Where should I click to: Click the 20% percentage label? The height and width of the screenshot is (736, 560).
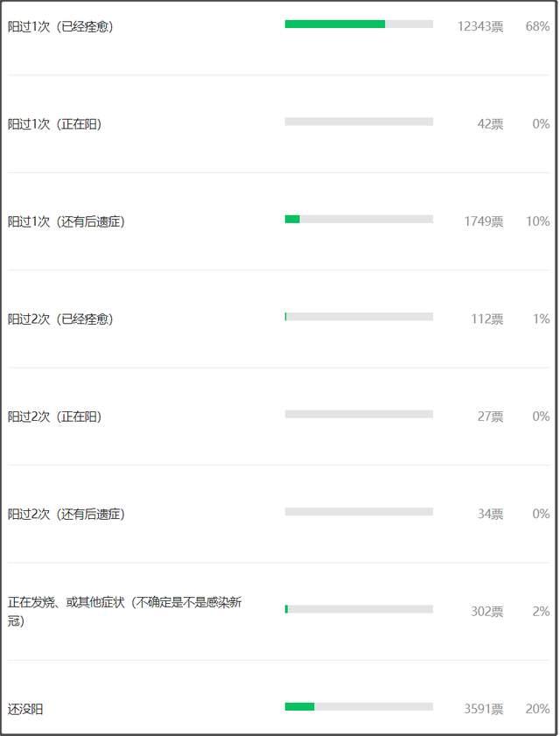537,709
